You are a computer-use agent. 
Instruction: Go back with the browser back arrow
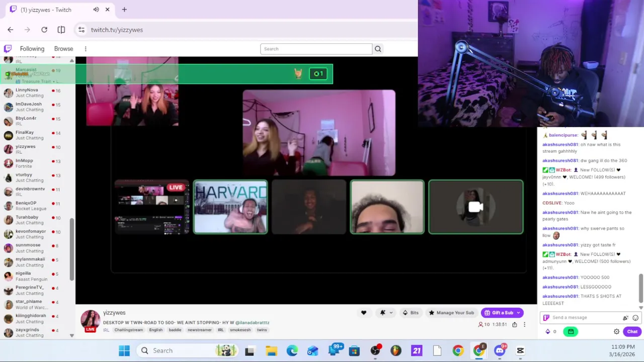11,30
